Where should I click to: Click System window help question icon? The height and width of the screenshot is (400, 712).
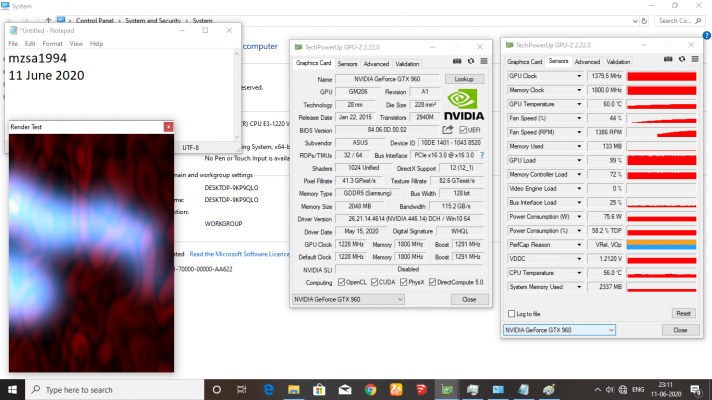point(707,35)
